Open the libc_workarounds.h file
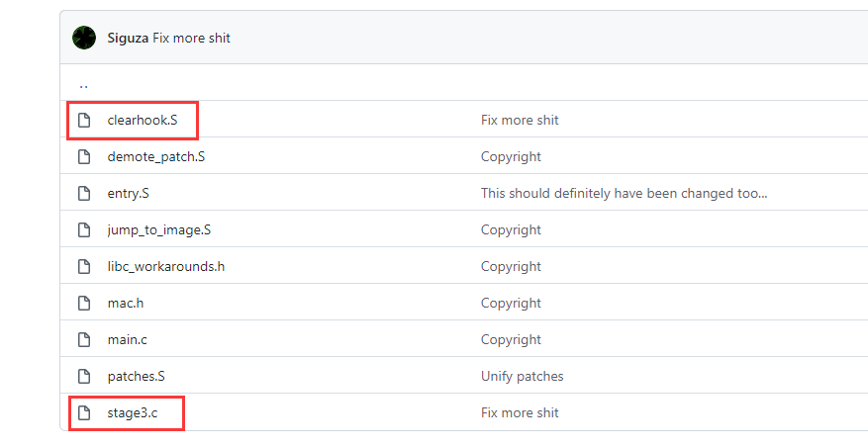 (166, 266)
